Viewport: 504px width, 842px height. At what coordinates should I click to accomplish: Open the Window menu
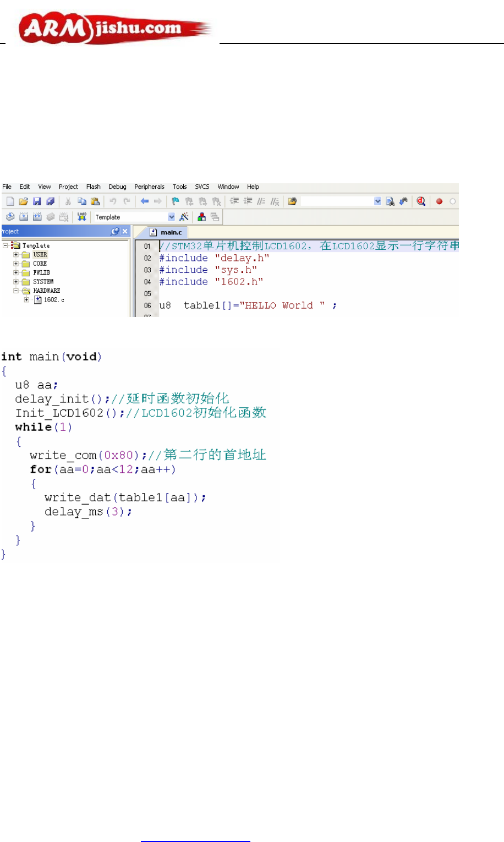click(228, 187)
